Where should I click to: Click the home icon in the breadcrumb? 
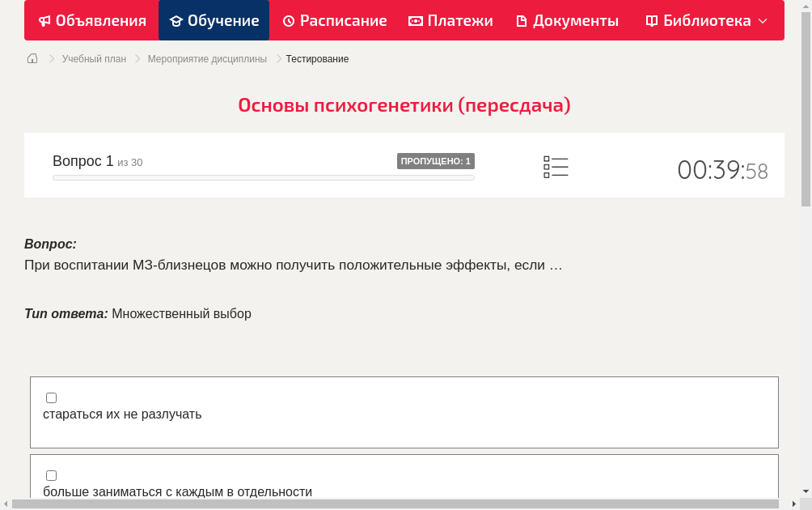[32, 58]
